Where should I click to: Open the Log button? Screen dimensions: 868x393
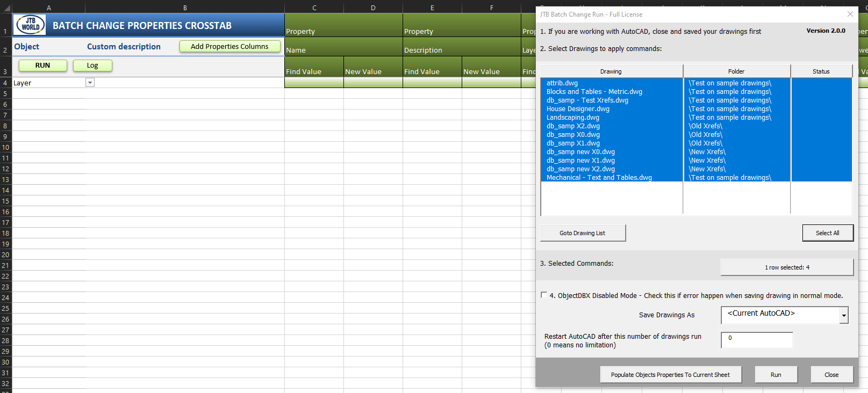[92, 65]
